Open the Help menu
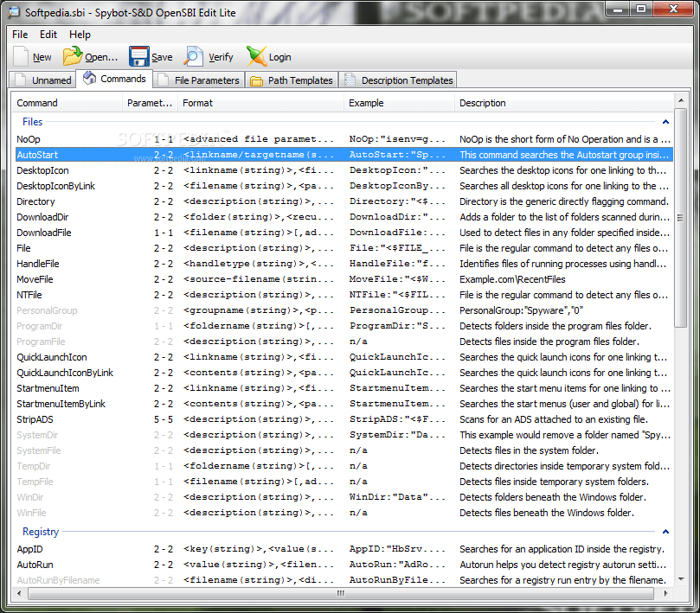Screen dimensions: 700x613 [x=80, y=35]
